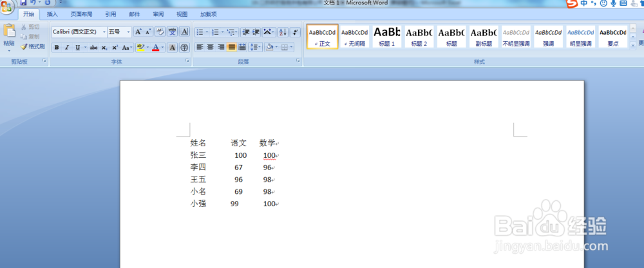Decrease paragraph indent
The width and height of the screenshot is (644, 268).
click(x=245, y=32)
